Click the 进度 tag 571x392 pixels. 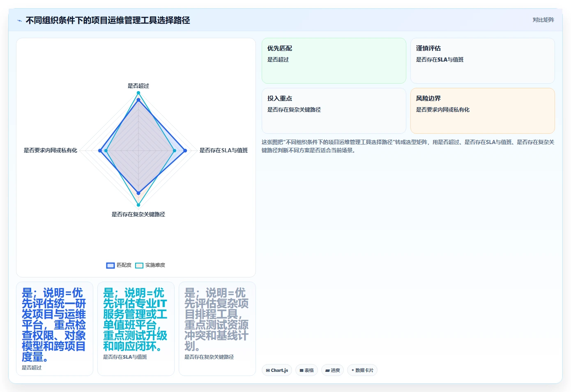[332, 370]
